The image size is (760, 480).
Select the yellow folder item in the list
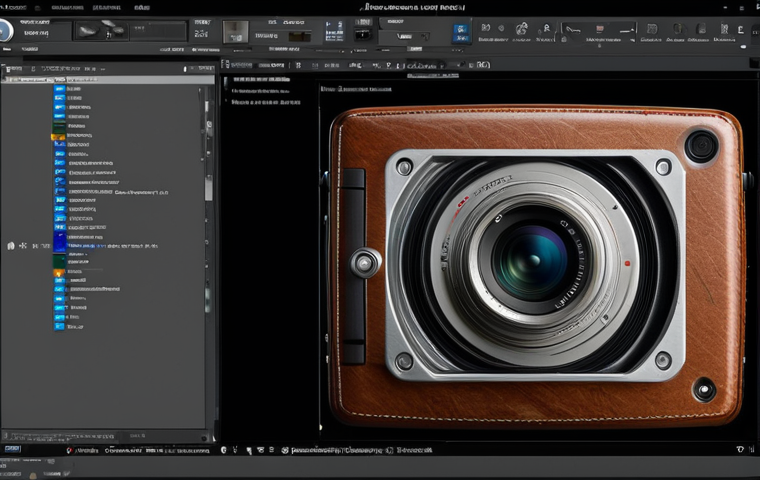point(58,137)
